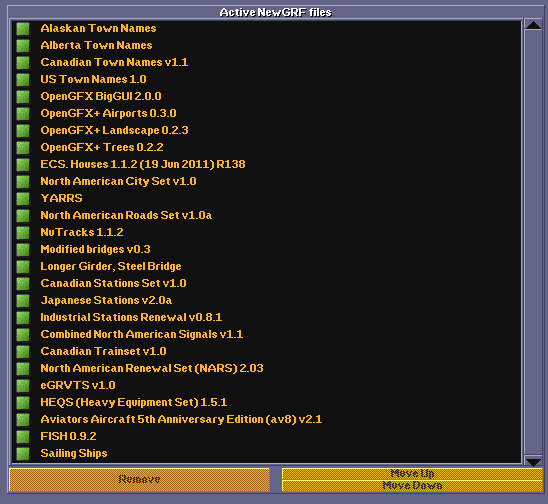548x504 pixels.
Task: Select Longer Girder, Steel Bridge entry
Action: point(266,266)
